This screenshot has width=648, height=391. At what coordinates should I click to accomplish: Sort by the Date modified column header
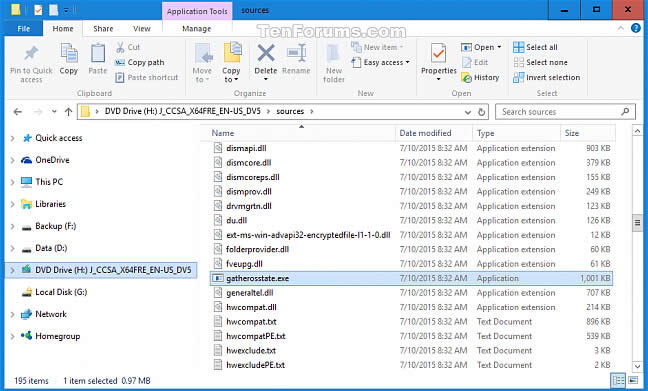[x=434, y=133]
